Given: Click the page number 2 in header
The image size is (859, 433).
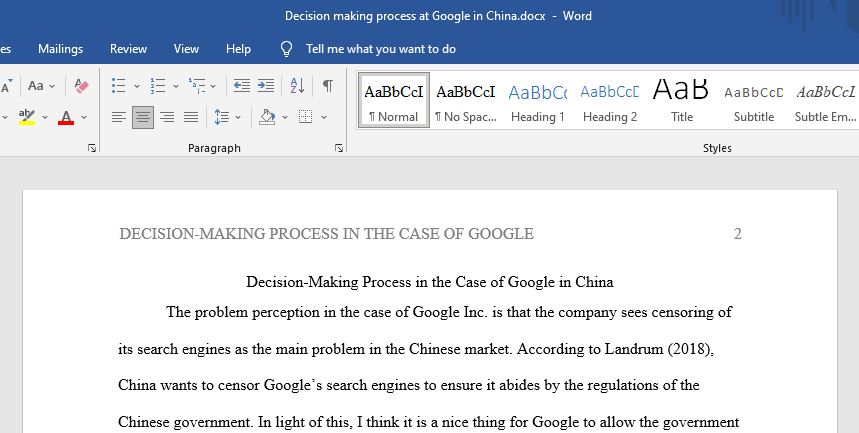Looking at the screenshot, I should (737, 234).
